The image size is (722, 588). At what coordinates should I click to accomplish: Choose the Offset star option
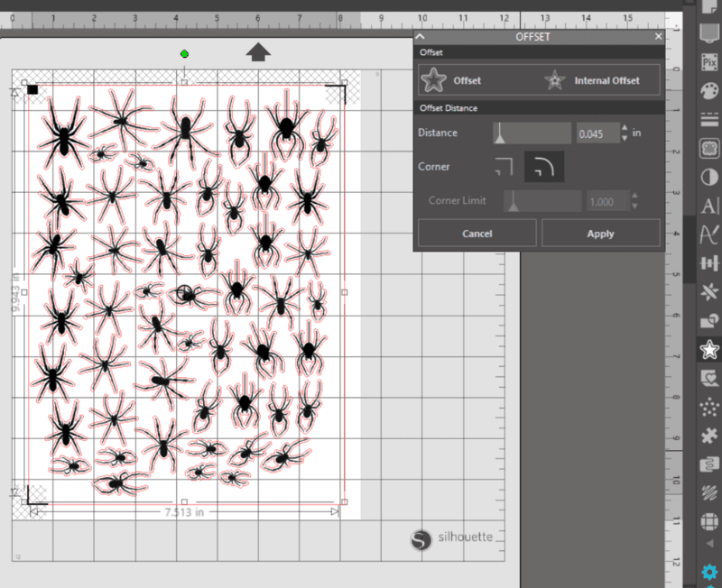pyautogui.click(x=454, y=81)
